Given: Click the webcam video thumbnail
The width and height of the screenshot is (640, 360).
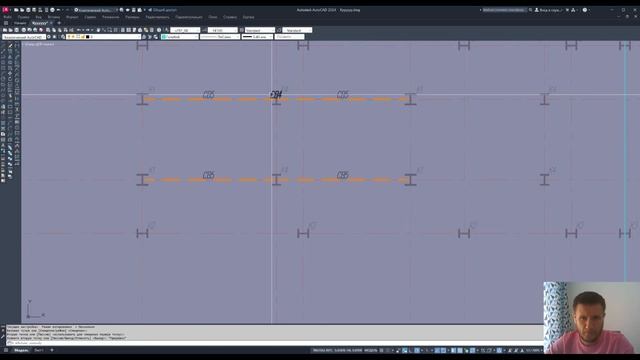Looking at the screenshot, I should [591, 318].
